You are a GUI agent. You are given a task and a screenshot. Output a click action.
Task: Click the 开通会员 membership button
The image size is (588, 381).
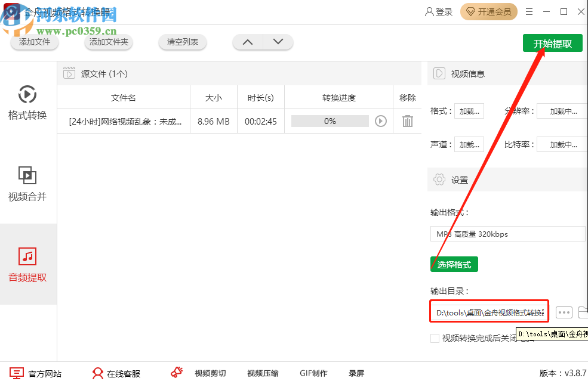[x=489, y=11]
